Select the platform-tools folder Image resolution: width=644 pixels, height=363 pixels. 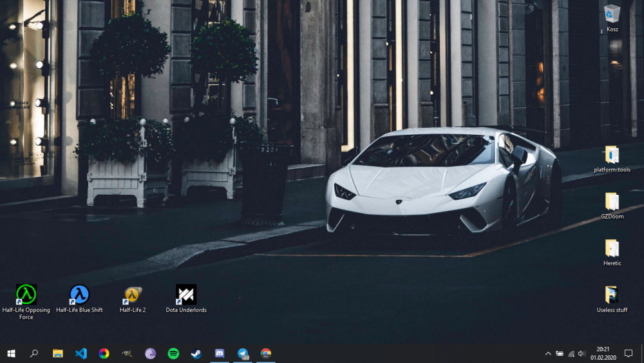[612, 155]
